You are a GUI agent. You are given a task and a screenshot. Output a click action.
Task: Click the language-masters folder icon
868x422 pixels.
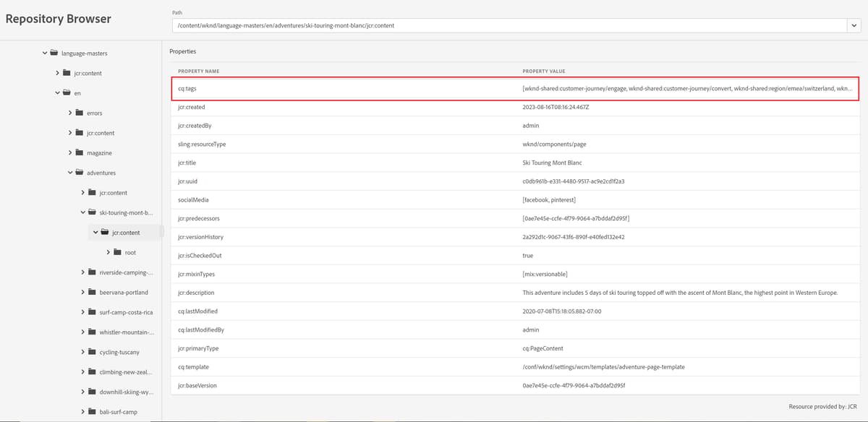tap(54, 53)
